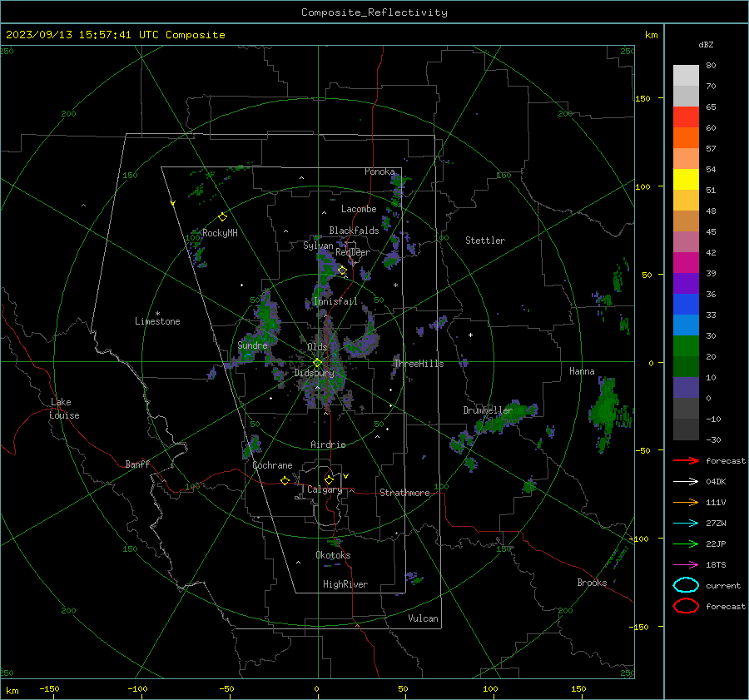The height and width of the screenshot is (700, 749).
Task: Click the Brooks town label
Action: (592, 583)
